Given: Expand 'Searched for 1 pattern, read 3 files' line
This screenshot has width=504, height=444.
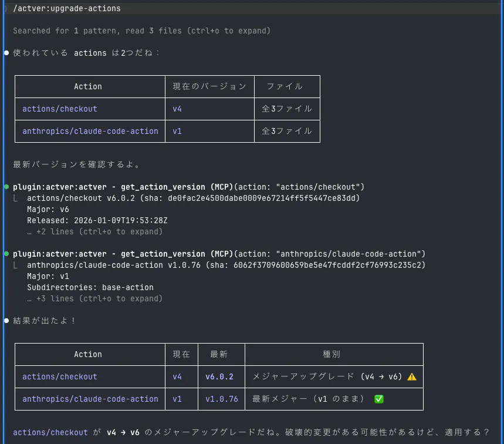Looking at the screenshot, I should pyautogui.click(x=141, y=31).
